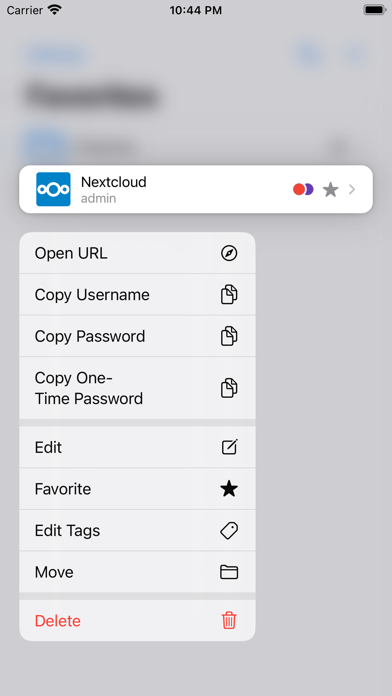Image resolution: width=392 pixels, height=696 pixels.
Task: Tap the black star icon beside Favorite
Action: [x=229, y=489]
